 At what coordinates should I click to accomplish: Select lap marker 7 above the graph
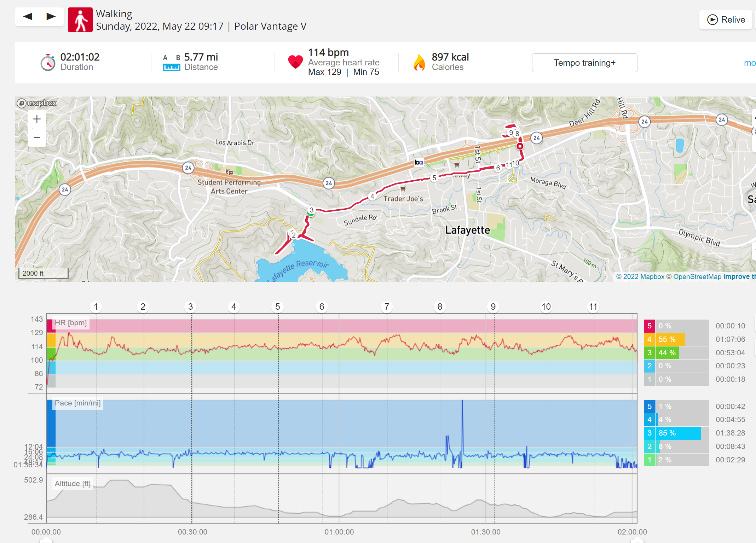point(387,307)
